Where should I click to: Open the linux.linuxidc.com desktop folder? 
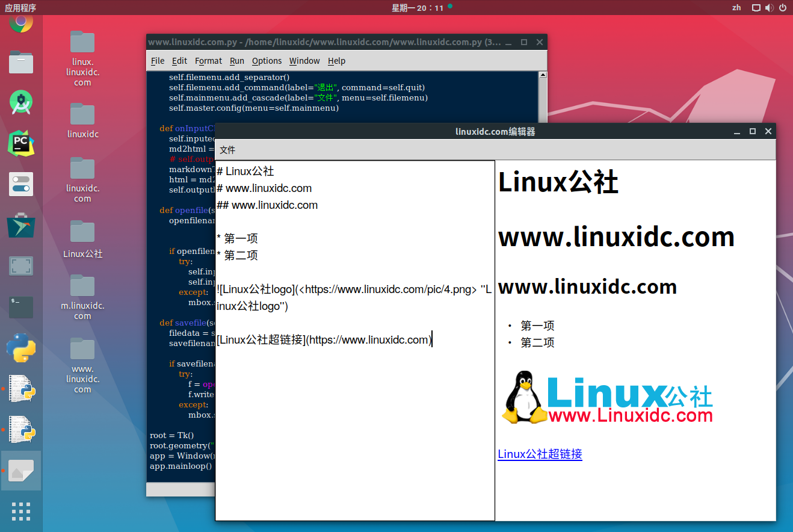tap(82, 58)
